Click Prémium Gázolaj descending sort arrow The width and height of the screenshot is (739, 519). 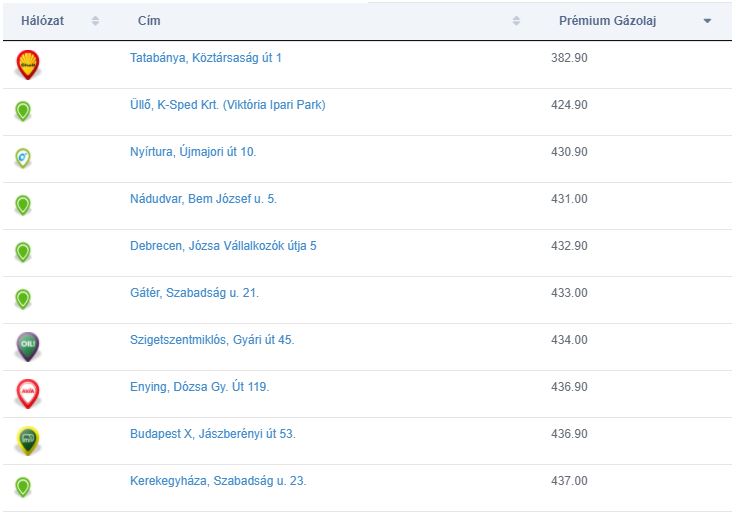pyautogui.click(x=707, y=21)
